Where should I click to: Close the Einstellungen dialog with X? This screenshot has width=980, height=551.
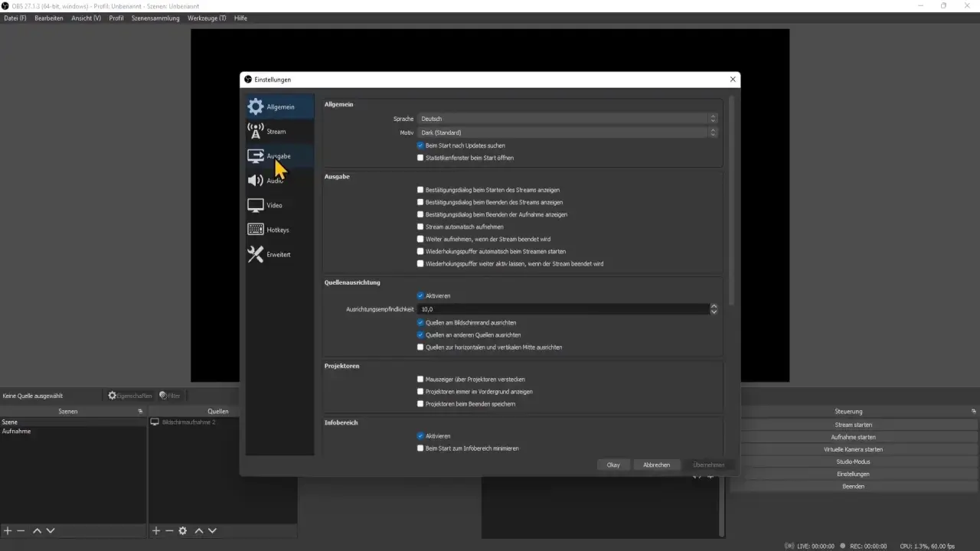pyautogui.click(x=733, y=79)
